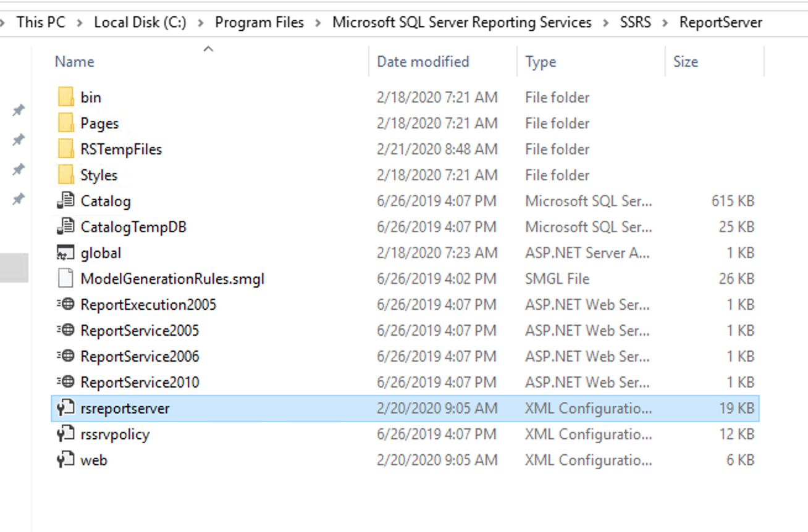Click the pin icon beside Catalog row
The height and width of the screenshot is (532, 808).
[x=19, y=199]
